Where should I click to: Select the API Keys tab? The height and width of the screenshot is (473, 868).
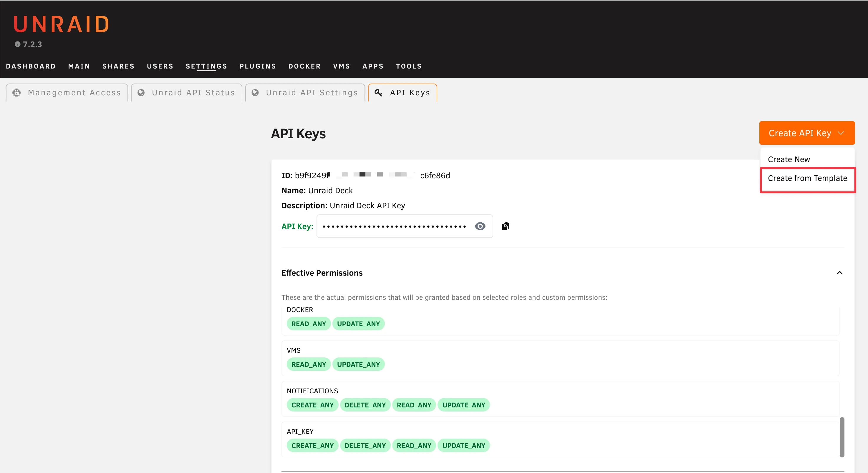[x=403, y=93]
